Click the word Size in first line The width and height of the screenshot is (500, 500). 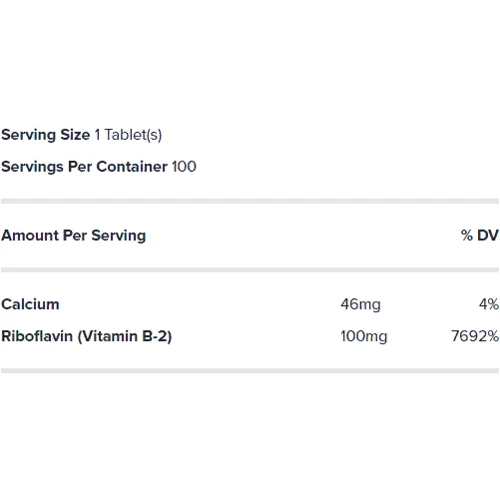pyautogui.click(x=75, y=135)
